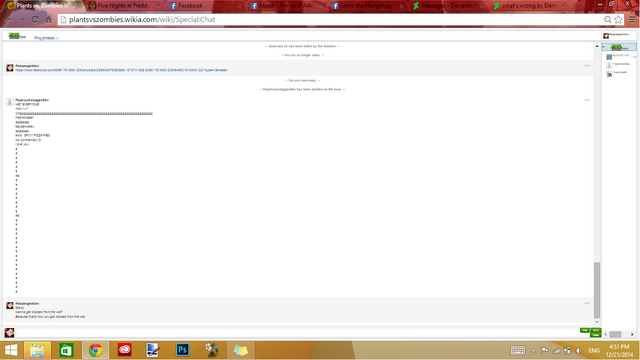Screen dimensions: 640x360
Task: Click into the chat message input box
Action: point(297,333)
